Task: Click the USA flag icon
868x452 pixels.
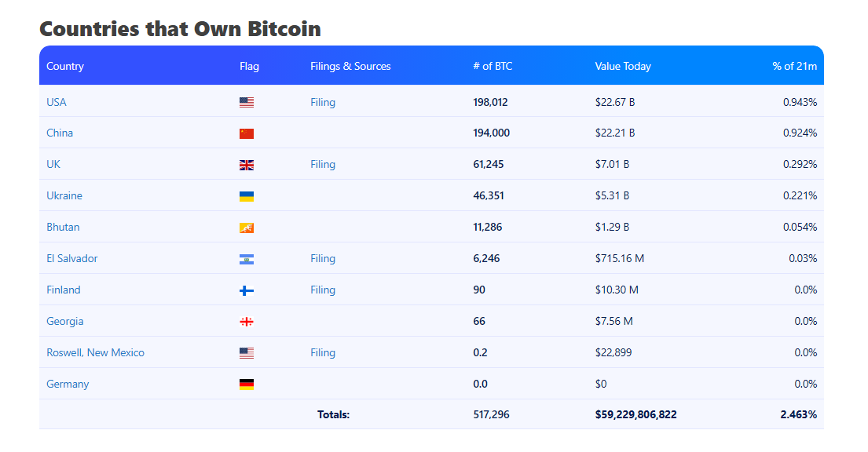Action: (x=247, y=102)
